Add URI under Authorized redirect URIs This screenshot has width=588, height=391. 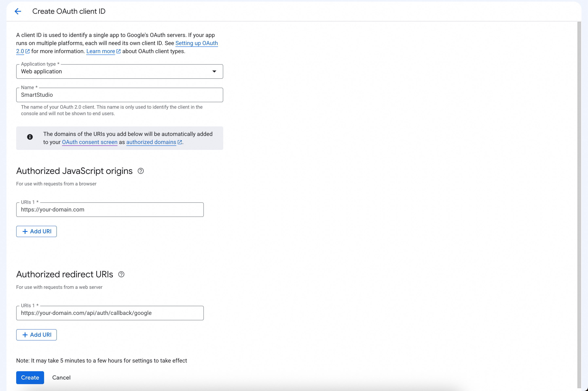click(x=36, y=335)
